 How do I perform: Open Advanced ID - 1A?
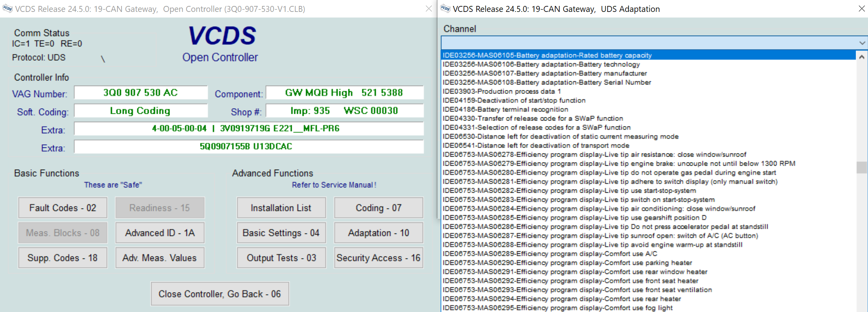pos(160,233)
